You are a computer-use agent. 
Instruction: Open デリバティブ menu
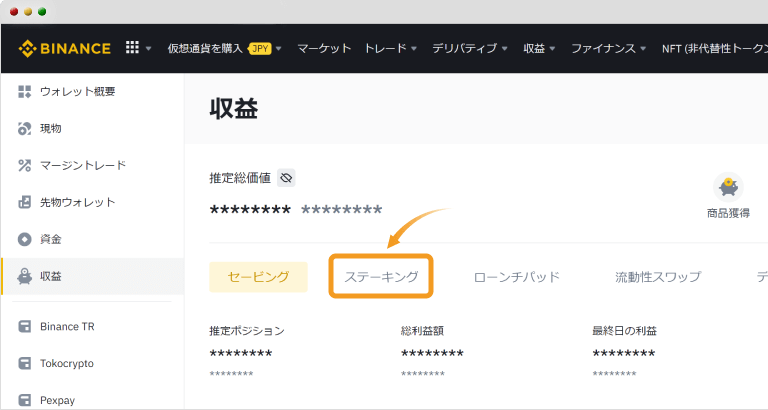click(464, 48)
